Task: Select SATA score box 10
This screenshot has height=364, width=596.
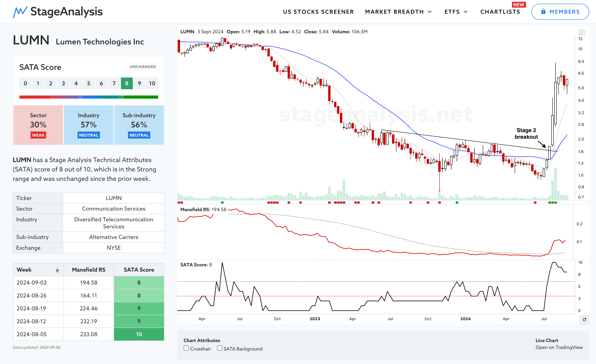Action: click(152, 83)
